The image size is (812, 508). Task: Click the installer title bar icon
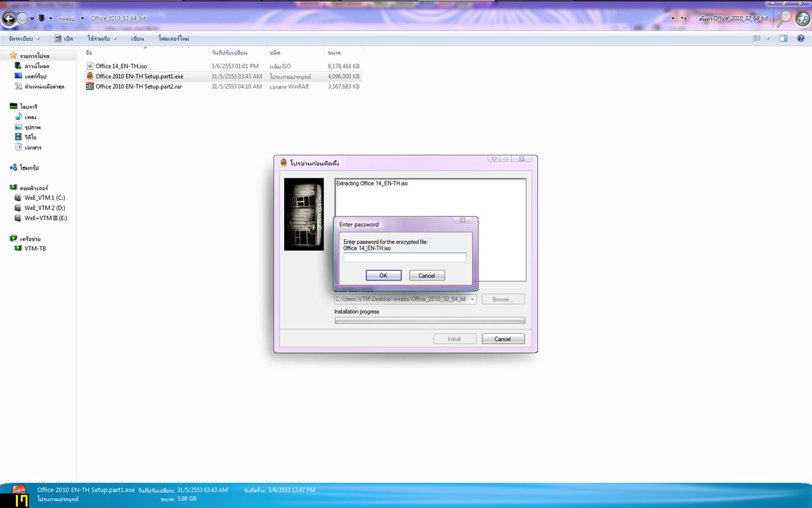click(284, 163)
